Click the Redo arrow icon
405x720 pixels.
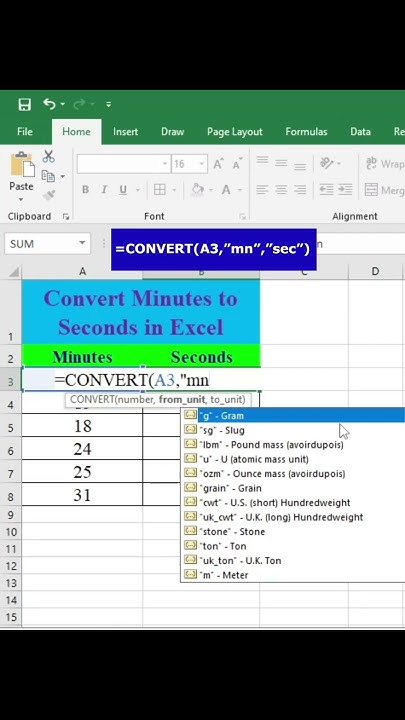pos(79,104)
